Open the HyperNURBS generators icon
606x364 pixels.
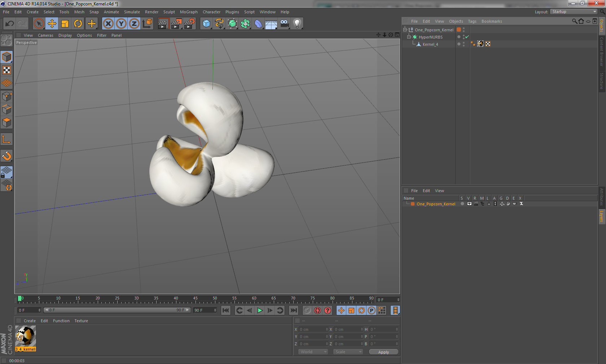pos(233,24)
